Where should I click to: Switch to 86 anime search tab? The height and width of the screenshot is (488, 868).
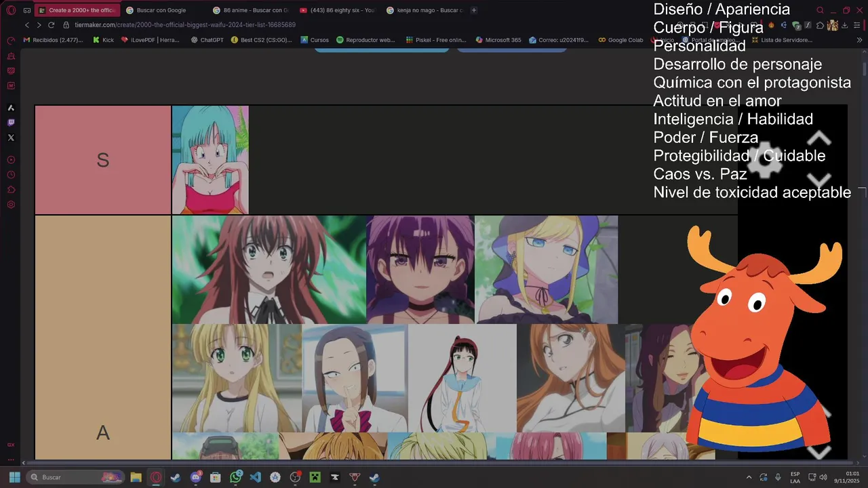251,10
